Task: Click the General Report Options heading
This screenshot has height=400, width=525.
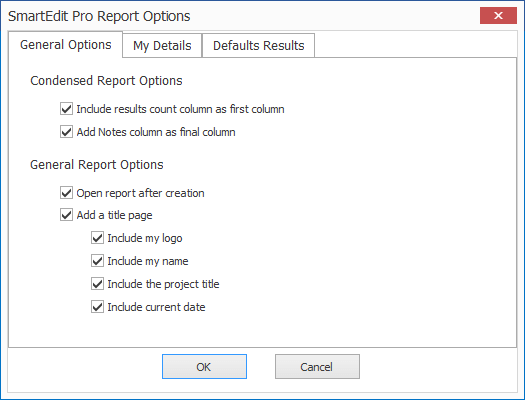Action: pyautogui.click(x=97, y=165)
